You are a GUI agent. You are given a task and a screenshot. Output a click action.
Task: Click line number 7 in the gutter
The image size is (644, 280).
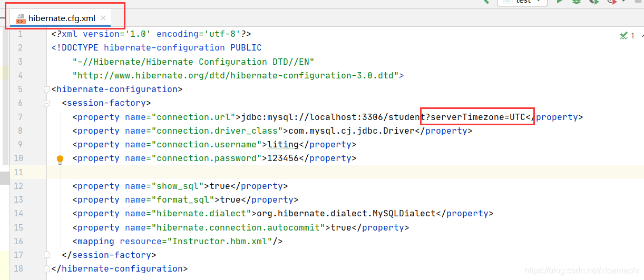pos(21,117)
